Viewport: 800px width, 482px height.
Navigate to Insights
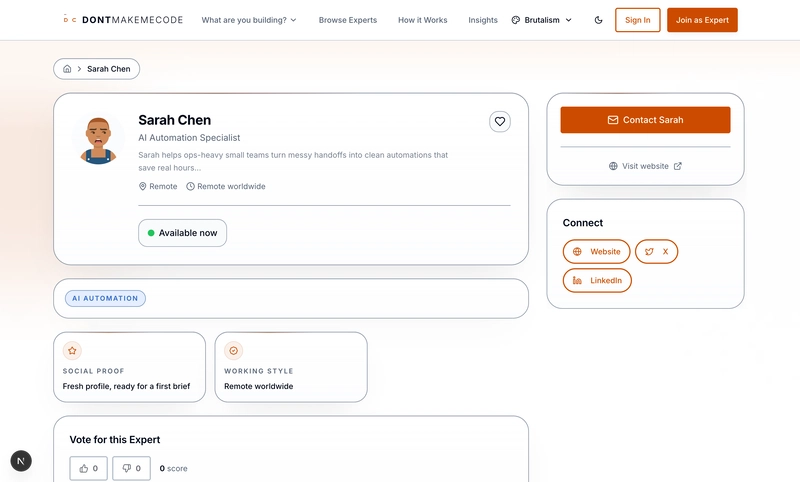click(483, 20)
